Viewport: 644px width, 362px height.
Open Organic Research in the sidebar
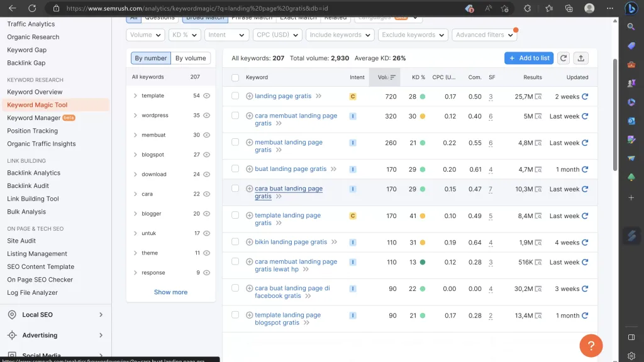[33, 37]
